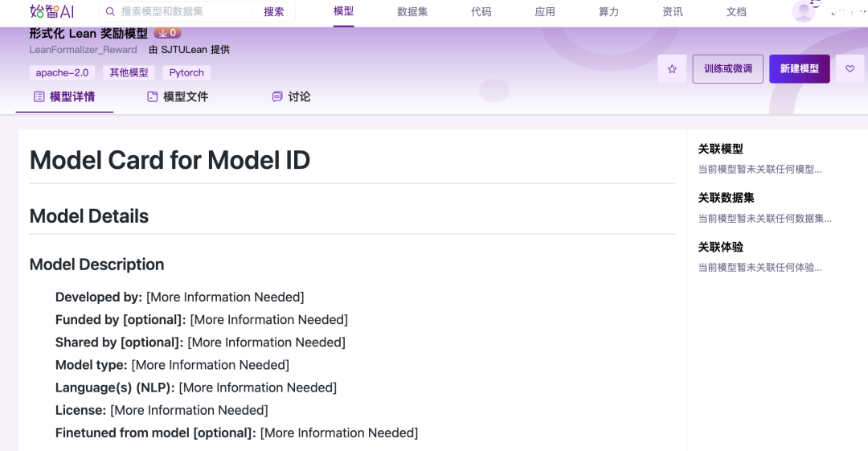
Task: Star this model with the star icon
Action: 672,68
